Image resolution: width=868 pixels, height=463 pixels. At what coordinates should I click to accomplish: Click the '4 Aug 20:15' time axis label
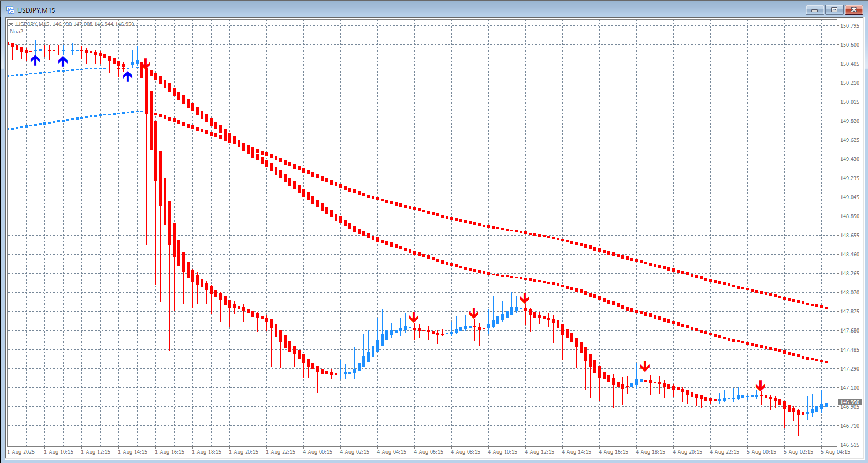tap(688, 452)
